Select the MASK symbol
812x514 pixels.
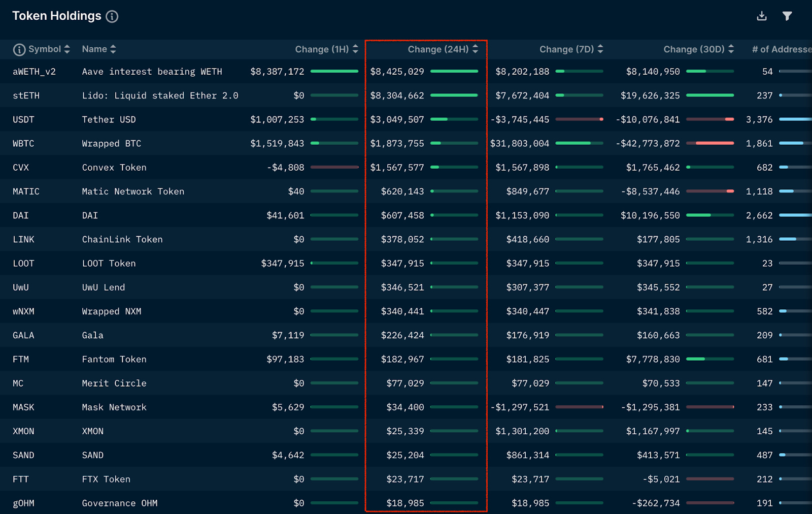[x=23, y=407]
